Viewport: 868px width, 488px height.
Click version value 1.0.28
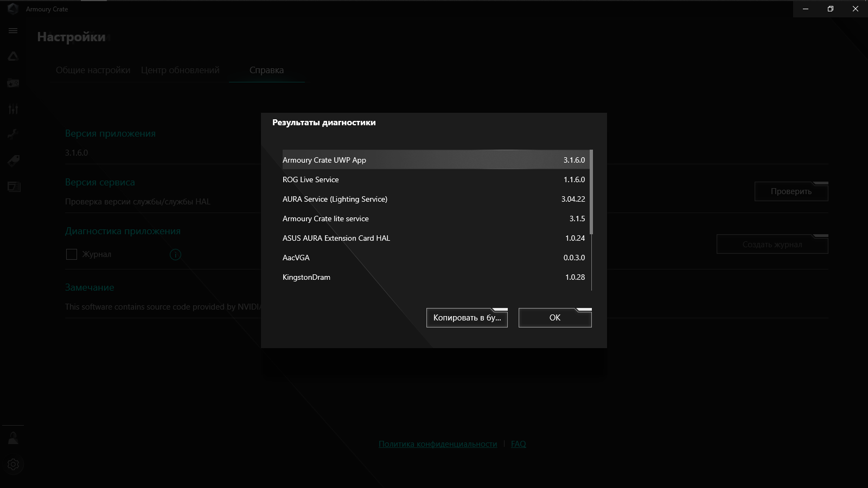click(575, 277)
